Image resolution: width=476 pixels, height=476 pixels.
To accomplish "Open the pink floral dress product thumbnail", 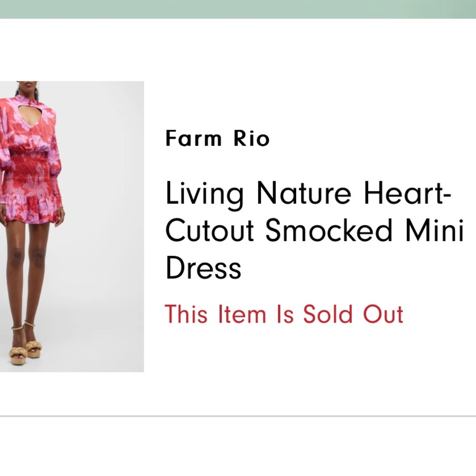I will pos(71,226).
